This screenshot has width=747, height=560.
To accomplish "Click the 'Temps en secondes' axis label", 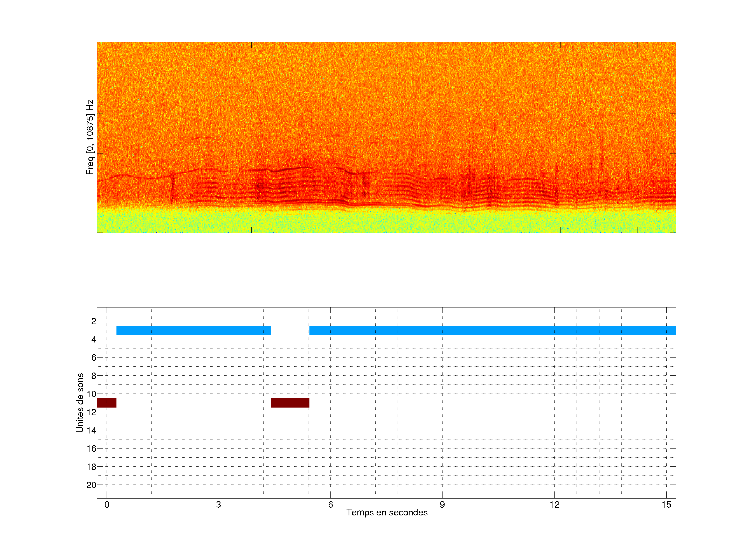I will (387, 512).
